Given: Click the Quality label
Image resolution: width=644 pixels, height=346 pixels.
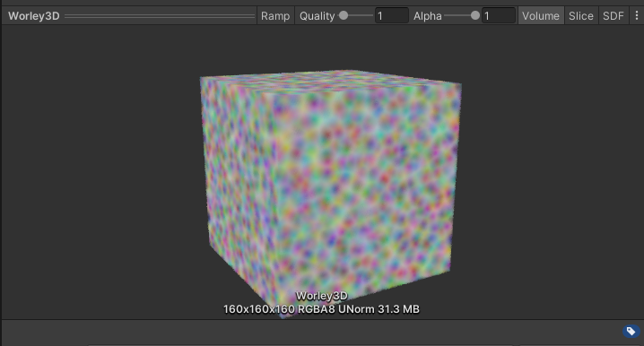Looking at the screenshot, I should point(317,15).
